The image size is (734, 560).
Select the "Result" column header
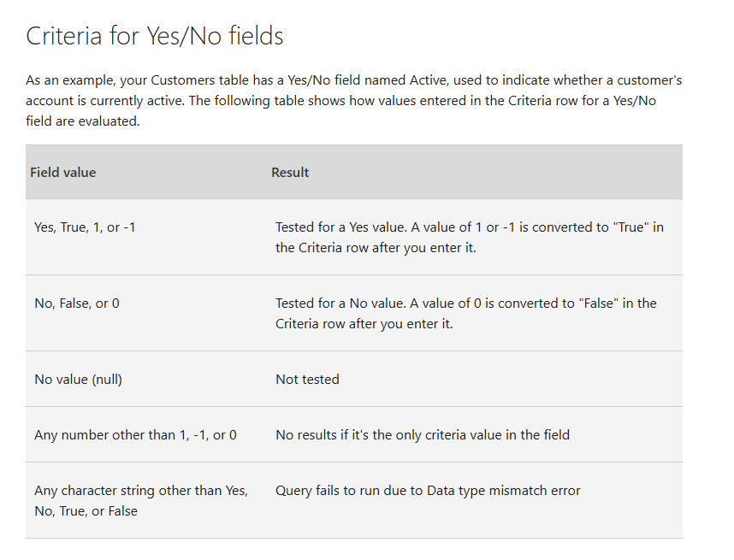point(290,172)
